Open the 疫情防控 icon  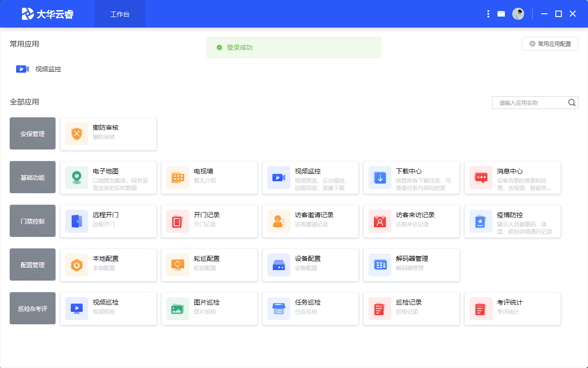pyautogui.click(x=481, y=221)
